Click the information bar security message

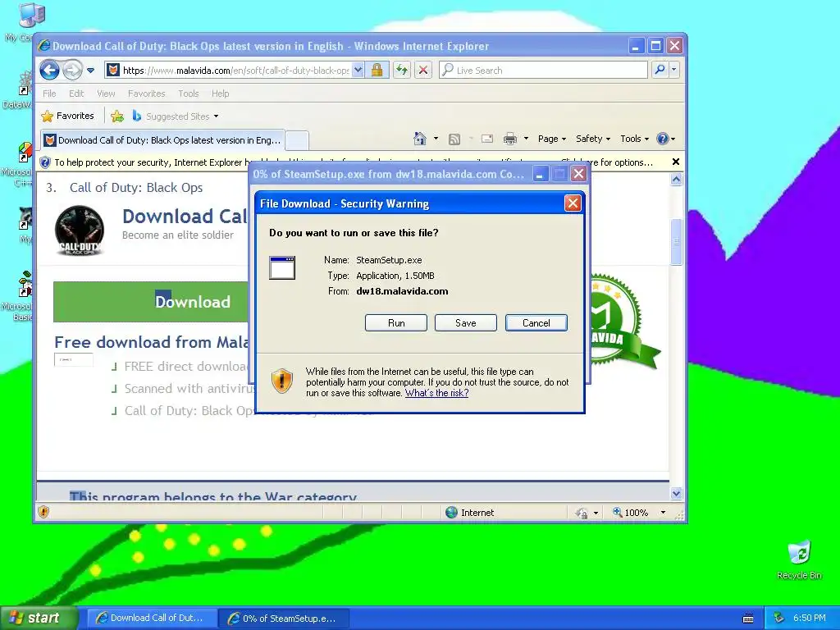[x=354, y=162]
